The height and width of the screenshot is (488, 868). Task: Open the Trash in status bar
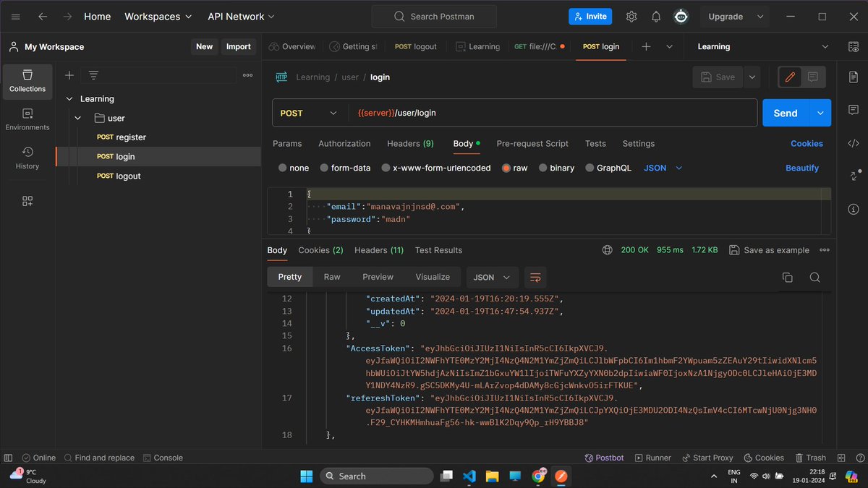(x=810, y=458)
